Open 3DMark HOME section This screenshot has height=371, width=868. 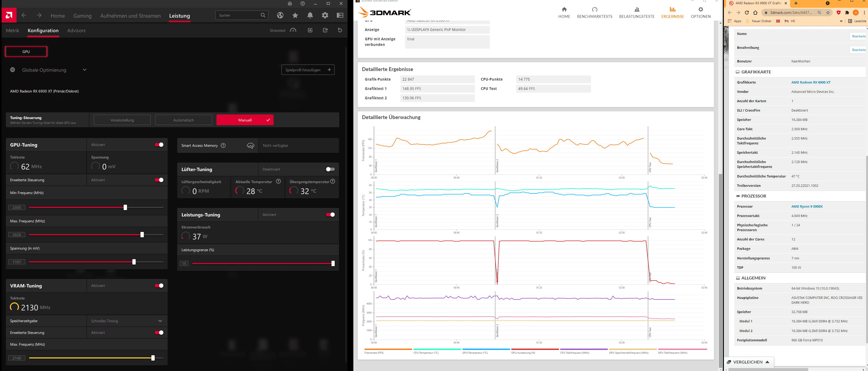pos(564,13)
